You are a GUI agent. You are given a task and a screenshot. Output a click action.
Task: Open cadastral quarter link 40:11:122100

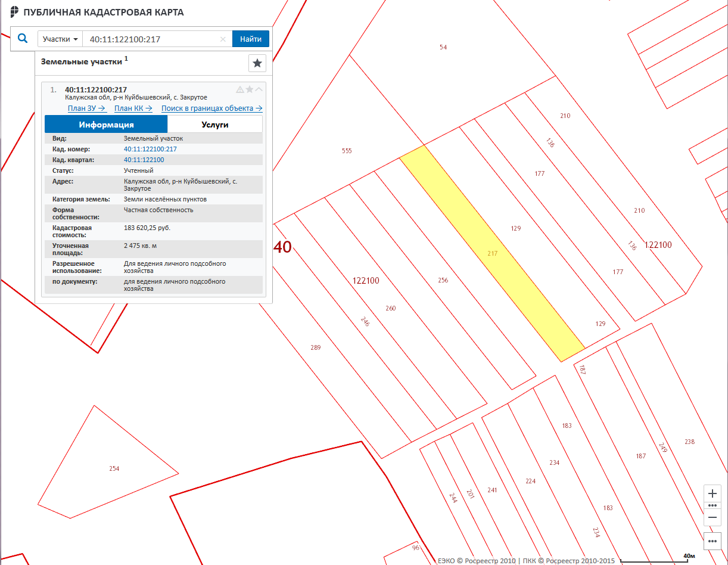pos(144,160)
